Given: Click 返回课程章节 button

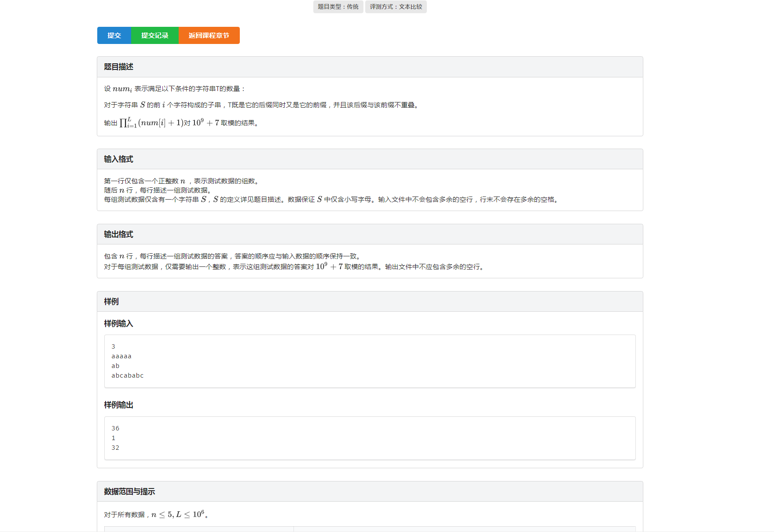Looking at the screenshot, I should click(x=209, y=35).
